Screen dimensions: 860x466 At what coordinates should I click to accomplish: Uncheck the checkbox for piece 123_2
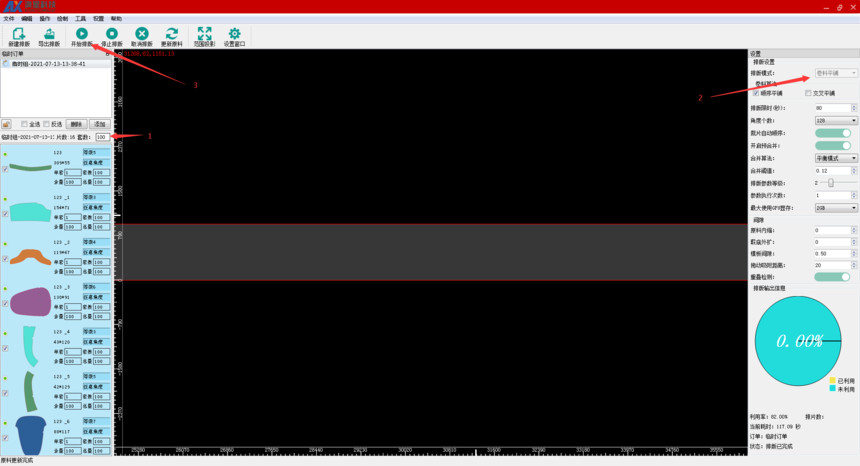5,259
